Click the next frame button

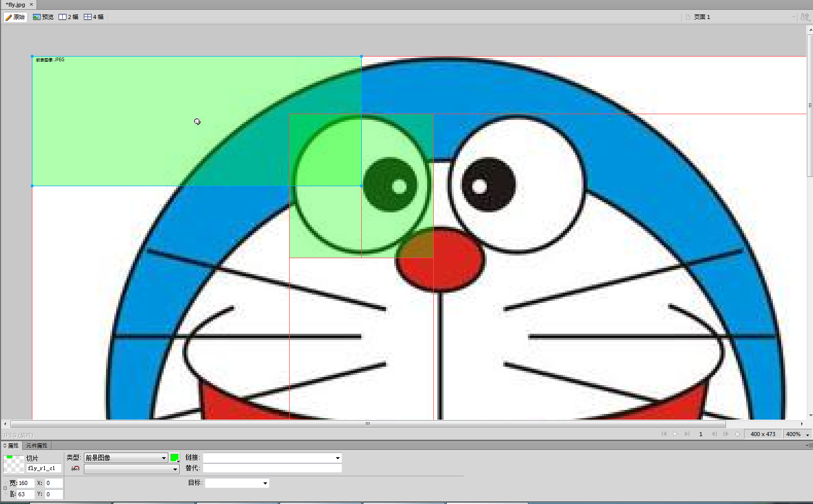[726, 434]
